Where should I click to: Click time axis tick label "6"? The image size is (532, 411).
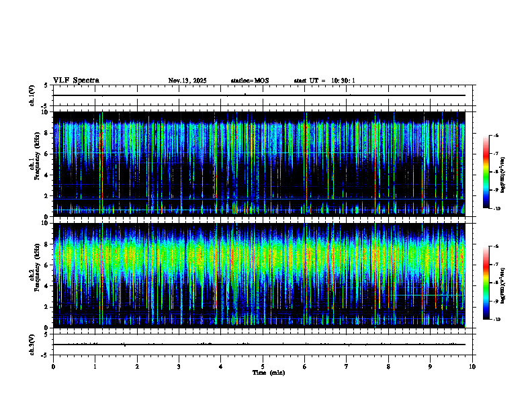pos(305,367)
